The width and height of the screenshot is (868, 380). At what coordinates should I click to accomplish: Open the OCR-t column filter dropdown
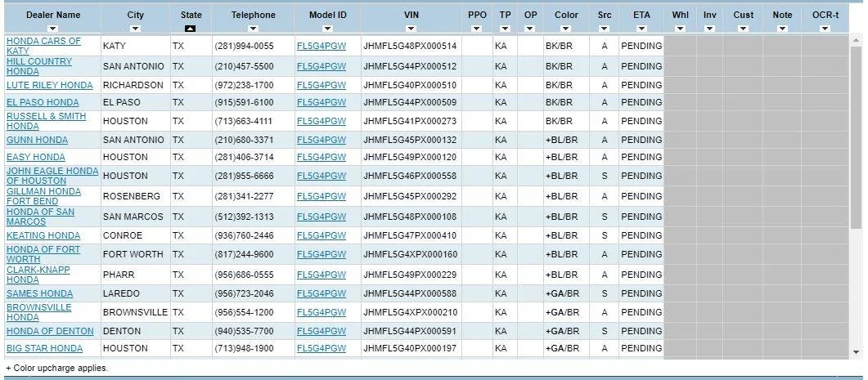coord(825,29)
